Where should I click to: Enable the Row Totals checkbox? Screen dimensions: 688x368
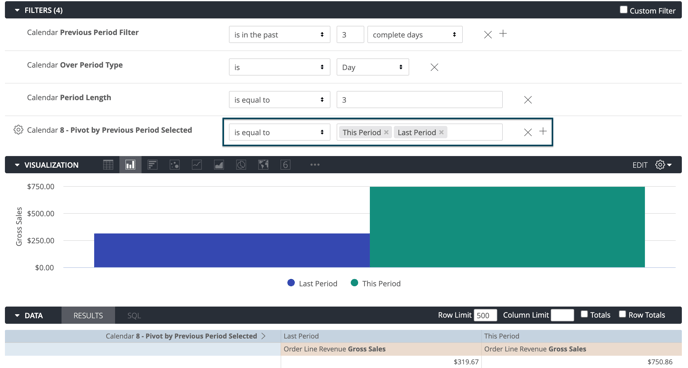click(x=623, y=314)
